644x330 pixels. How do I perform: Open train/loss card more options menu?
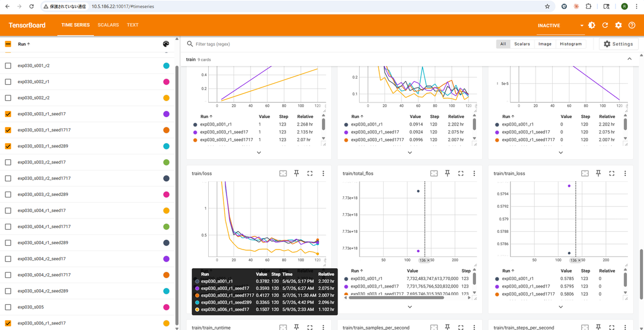tap(323, 173)
